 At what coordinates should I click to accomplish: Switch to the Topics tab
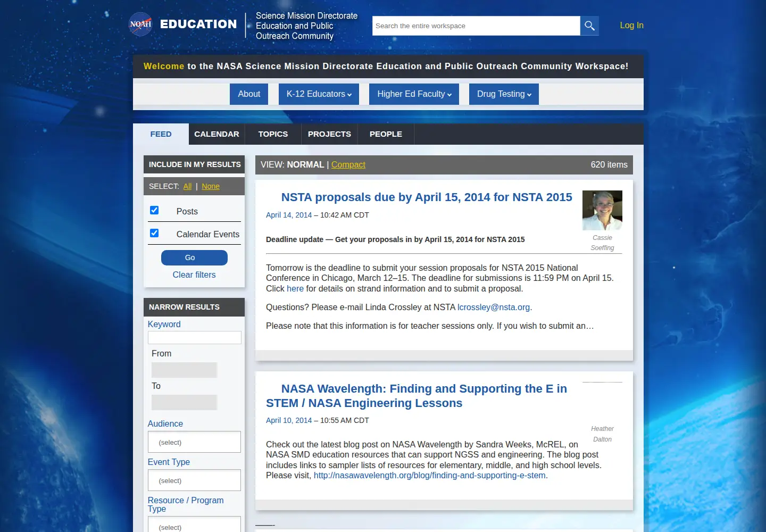coord(273,134)
